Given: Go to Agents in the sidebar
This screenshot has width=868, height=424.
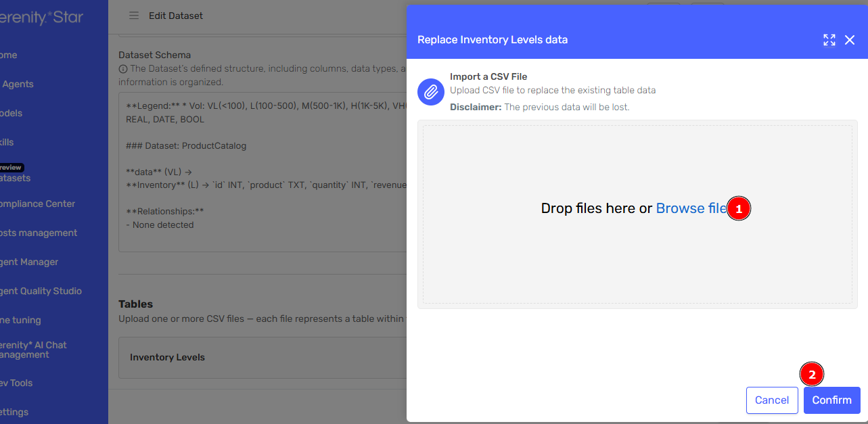Looking at the screenshot, I should (18, 84).
